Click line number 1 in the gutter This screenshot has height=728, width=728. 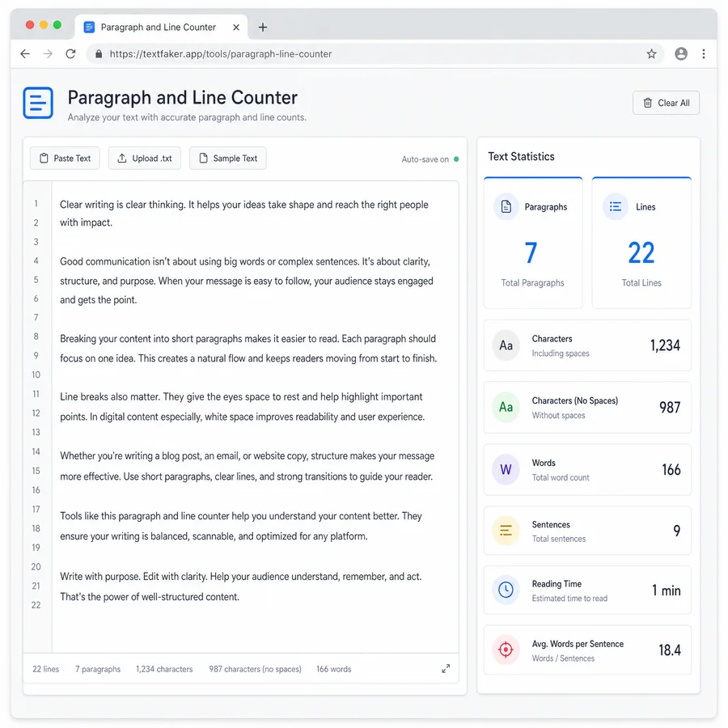point(36,203)
